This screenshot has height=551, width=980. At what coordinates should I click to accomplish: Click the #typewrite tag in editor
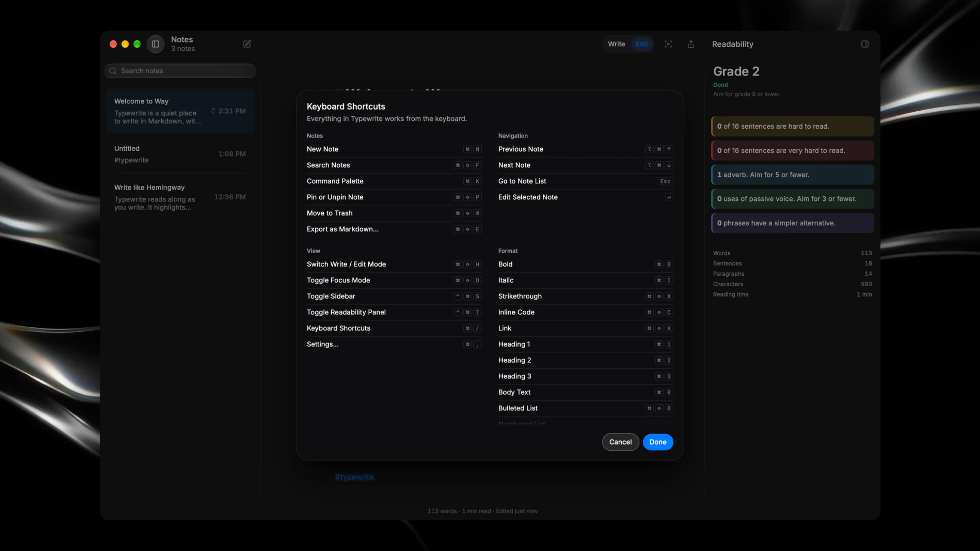click(354, 477)
